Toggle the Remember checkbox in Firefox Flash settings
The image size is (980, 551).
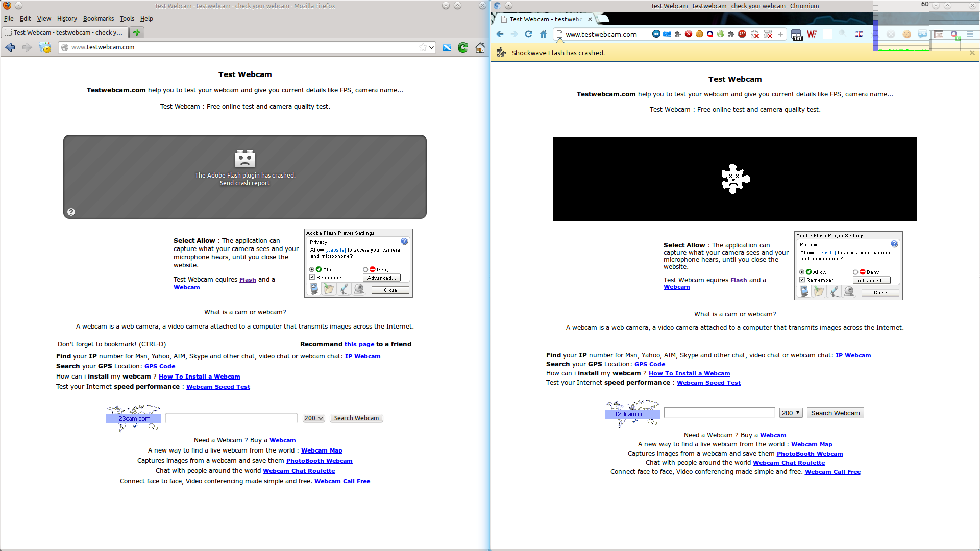(312, 277)
